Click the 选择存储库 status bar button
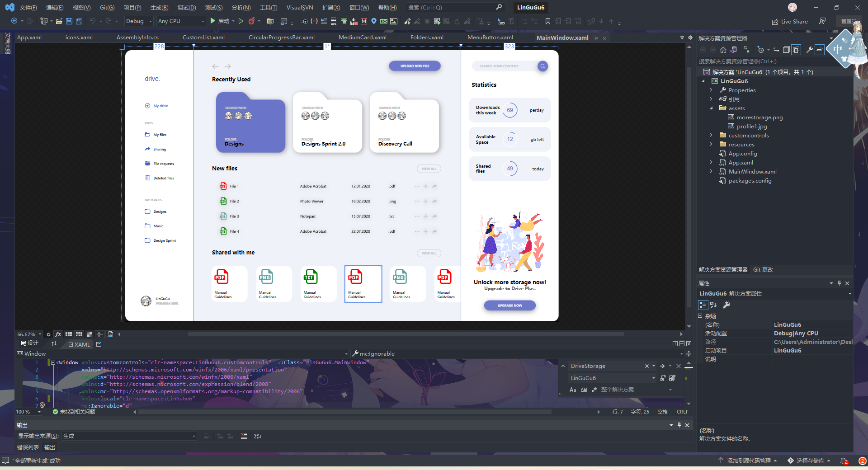 click(809, 461)
